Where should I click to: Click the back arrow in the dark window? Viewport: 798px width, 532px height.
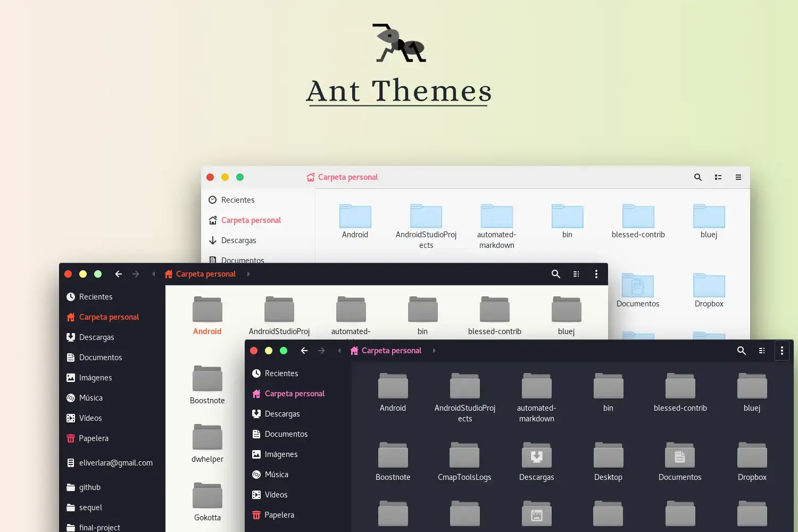pos(304,351)
